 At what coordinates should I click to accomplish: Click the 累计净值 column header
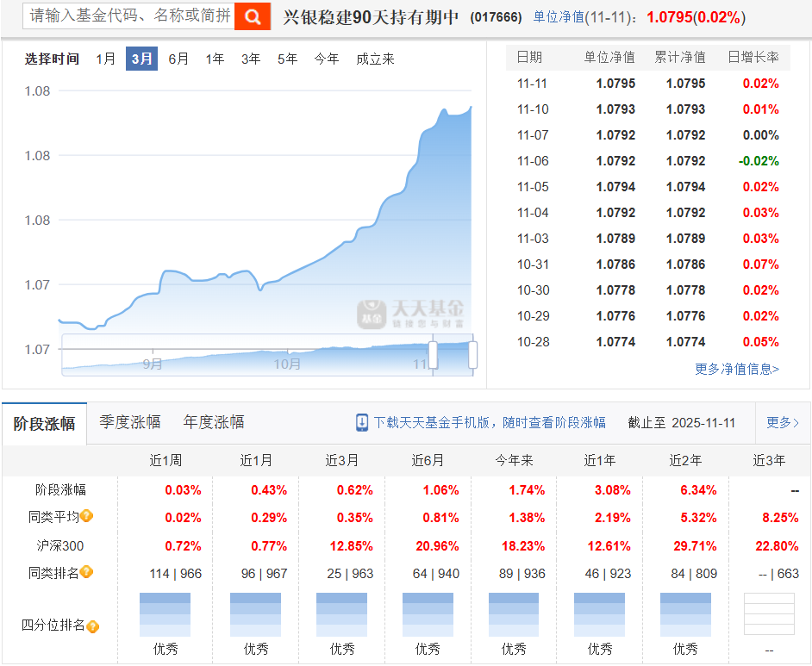680,57
